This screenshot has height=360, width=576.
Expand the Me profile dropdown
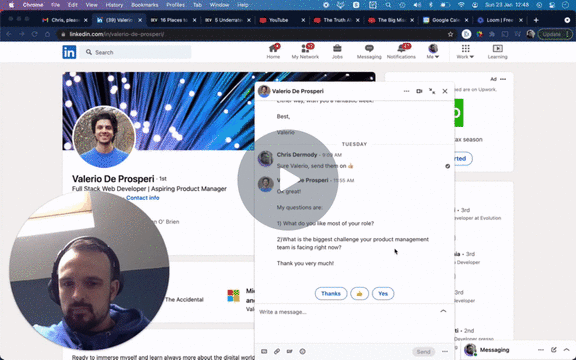coord(433,52)
